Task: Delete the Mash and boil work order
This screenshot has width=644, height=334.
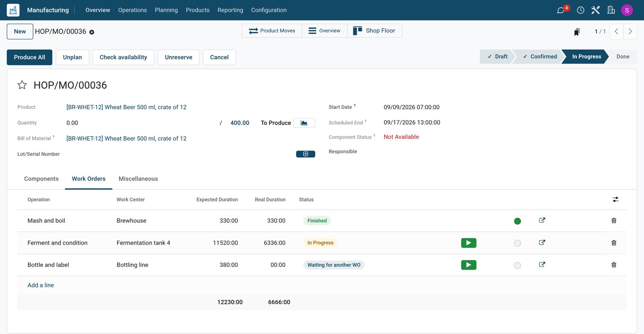Action: click(x=614, y=221)
